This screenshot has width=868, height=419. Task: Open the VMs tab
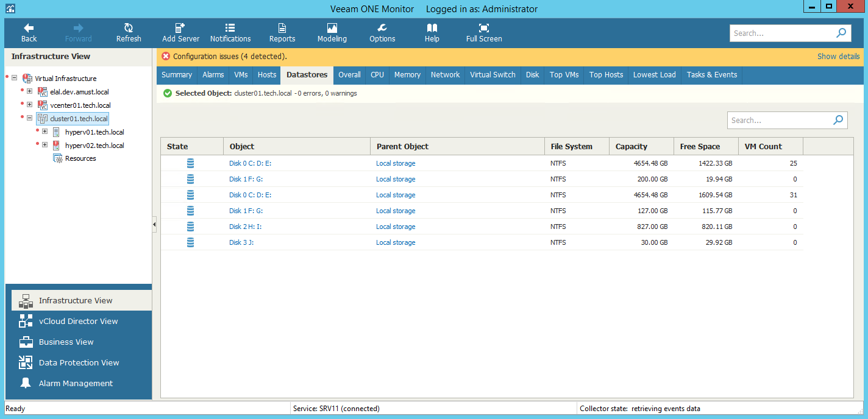tap(241, 75)
